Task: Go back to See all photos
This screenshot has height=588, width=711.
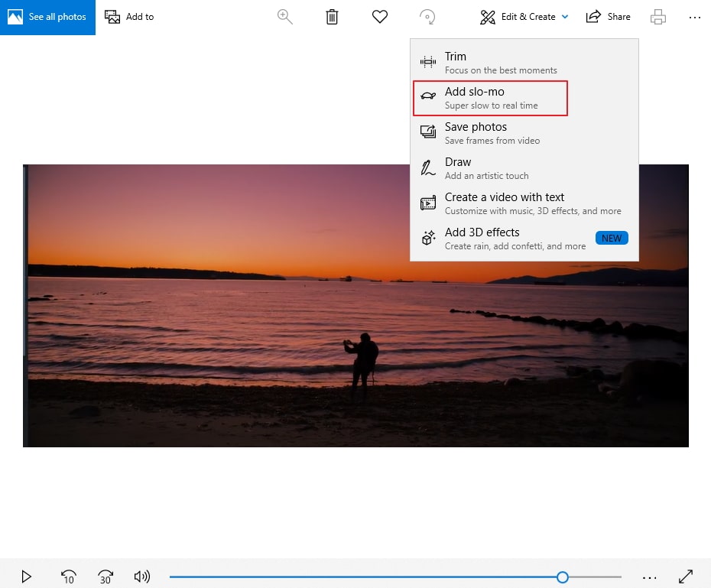Action: click(x=47, y=18)
